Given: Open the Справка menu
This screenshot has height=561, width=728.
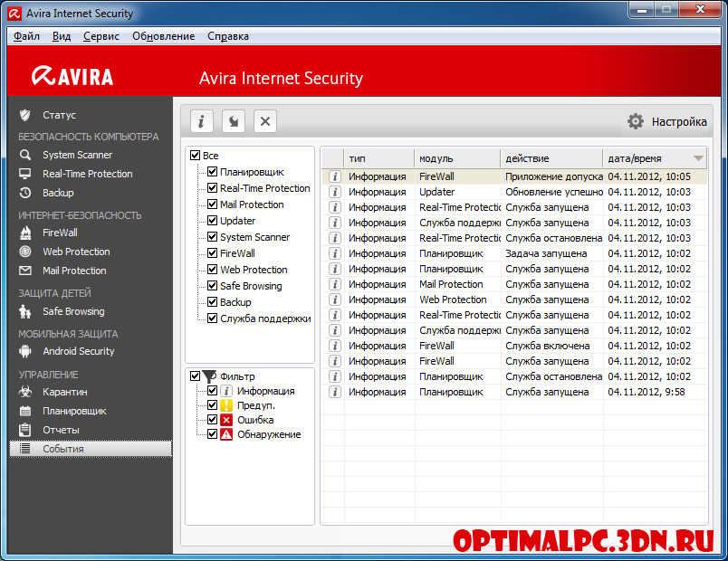Looking at the screenshot, I should pos(228,36).
